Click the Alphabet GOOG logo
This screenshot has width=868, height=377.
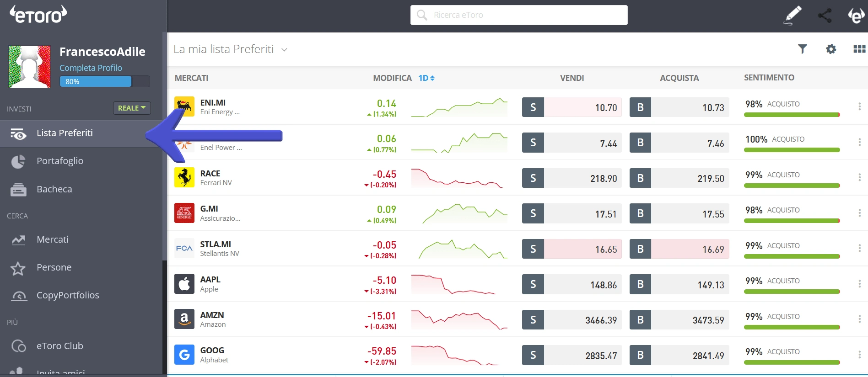point(184,355)
